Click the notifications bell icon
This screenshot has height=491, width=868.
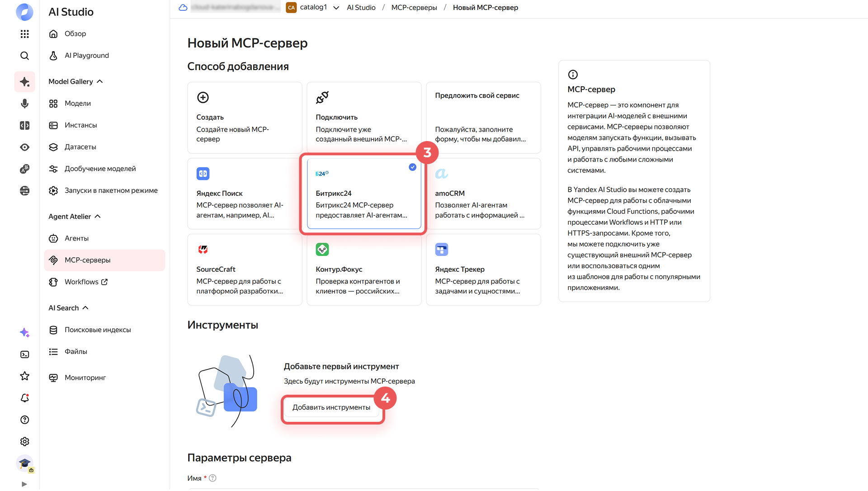[24, 398]
